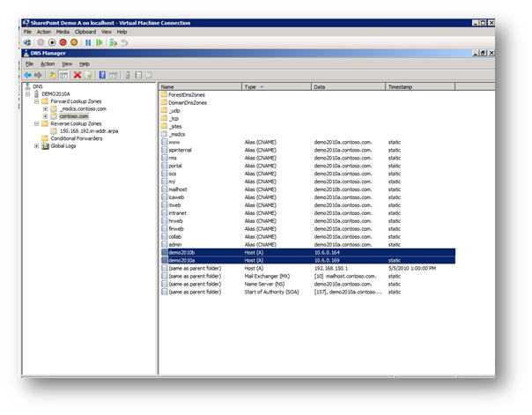Sort by the Data column header

click(349, 87)
